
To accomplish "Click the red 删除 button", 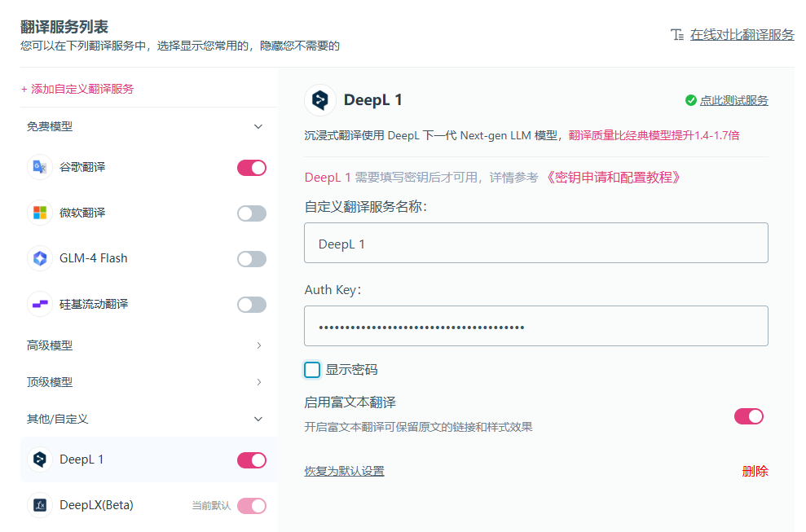I will (755, 471).
